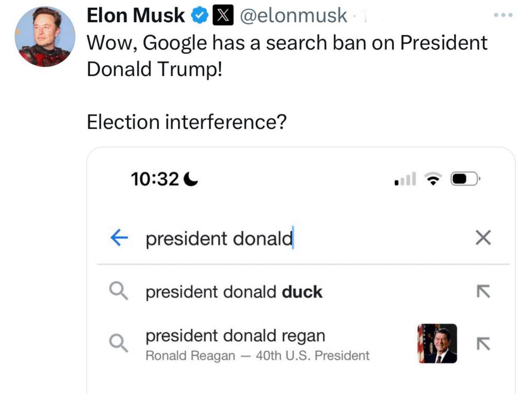Image resolution: width=532 pixels, height=394 pixels.
Task: Fill query with donald regan arrow icon
Action: point(483,343)
